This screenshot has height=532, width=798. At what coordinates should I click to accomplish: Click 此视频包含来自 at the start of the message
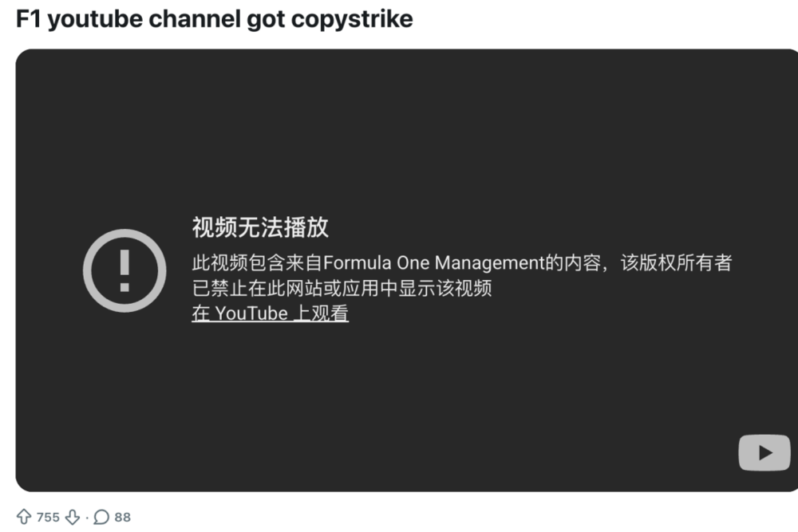[257, 263]
